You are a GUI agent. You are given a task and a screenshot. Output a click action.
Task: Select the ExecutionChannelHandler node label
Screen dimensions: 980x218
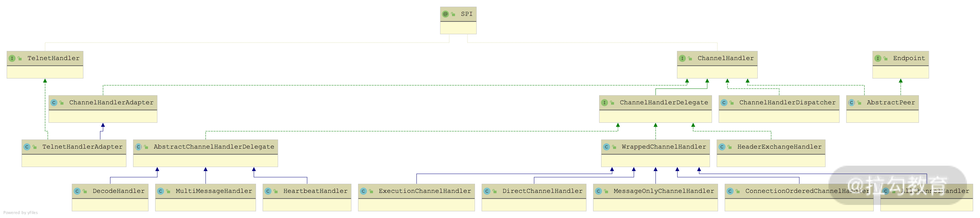425,191
